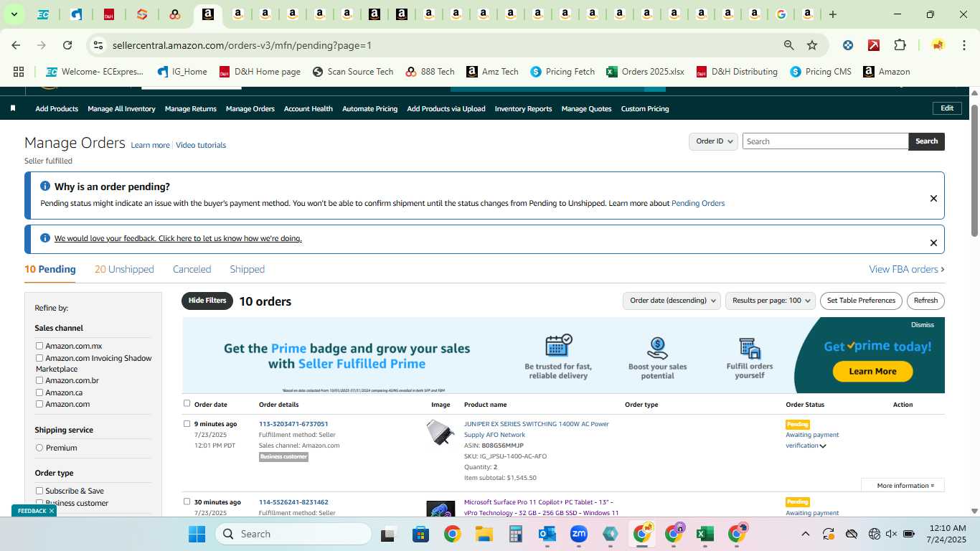Open the browser Extensions puzzle icon
The width and height of the screenshot is (980, 551).
[900, 45]
